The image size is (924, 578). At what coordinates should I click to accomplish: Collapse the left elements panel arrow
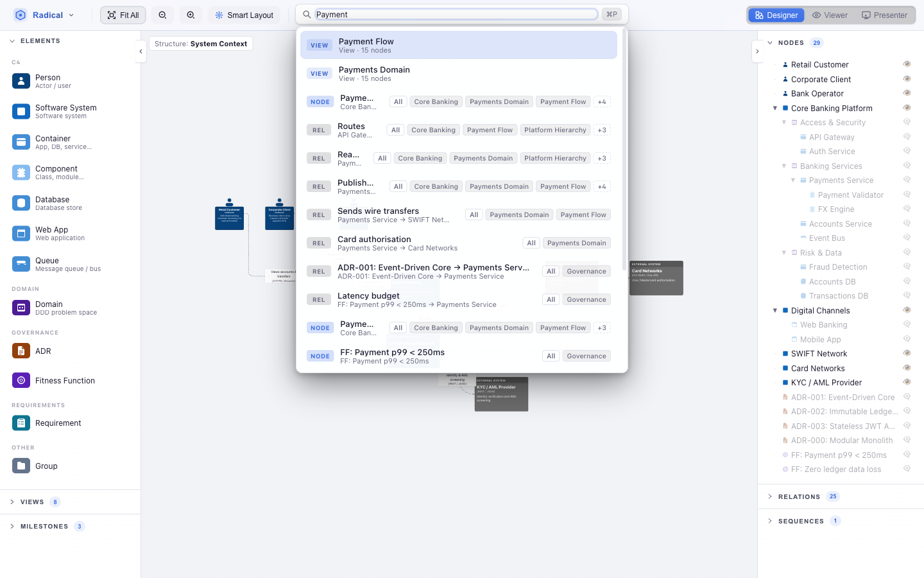tap(141, 51)
